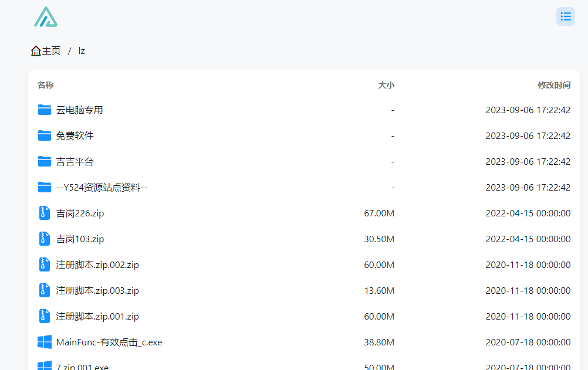Open file 吉岗103.zip
This screenshot has width=588, height=370.
(80, 239)
